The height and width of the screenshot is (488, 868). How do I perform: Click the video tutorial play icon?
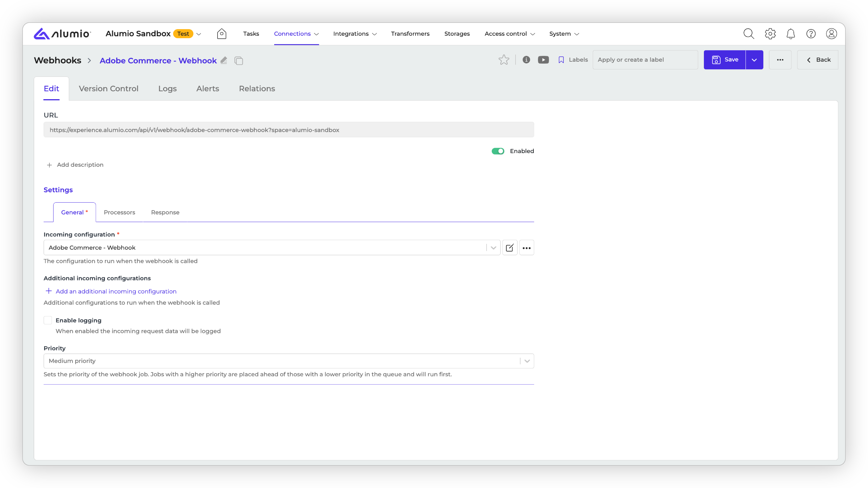point(543,60)
